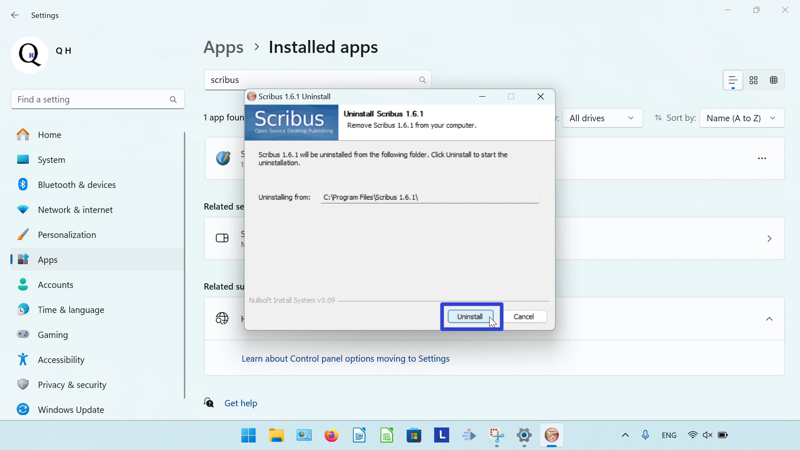The width and height of the screenshot is (800, 450).
Task: Click the battery tray icon
Action: click(723, 435)
